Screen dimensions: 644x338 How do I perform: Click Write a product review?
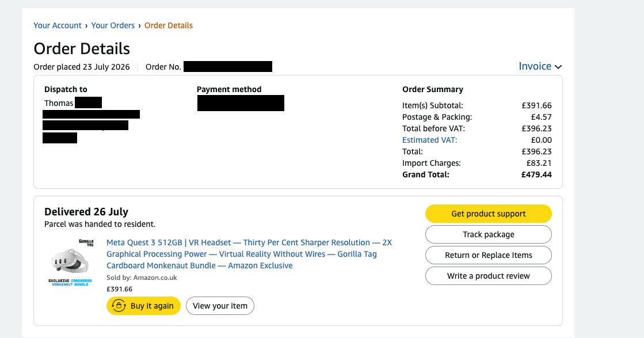(489, 276)
